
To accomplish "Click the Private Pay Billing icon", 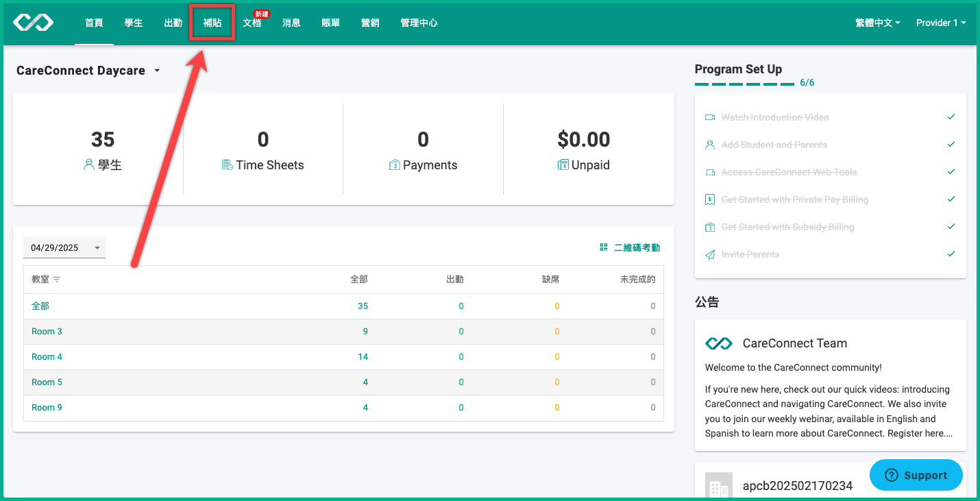I will coord(710,199).
